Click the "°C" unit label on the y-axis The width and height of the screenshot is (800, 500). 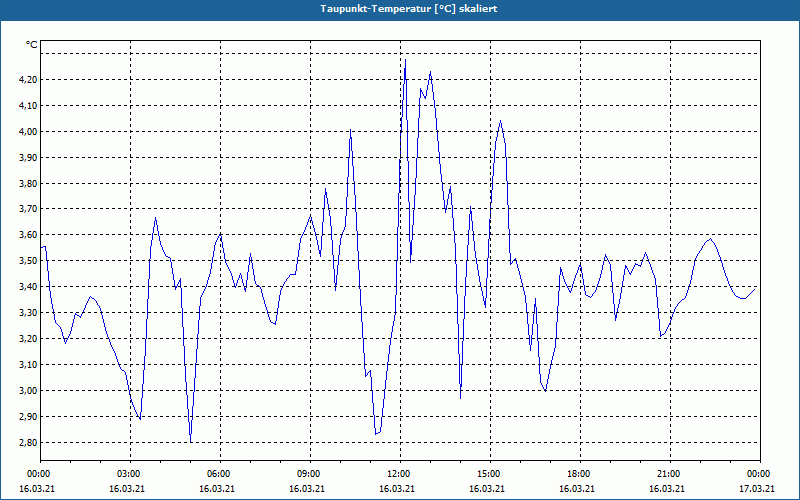31,45
